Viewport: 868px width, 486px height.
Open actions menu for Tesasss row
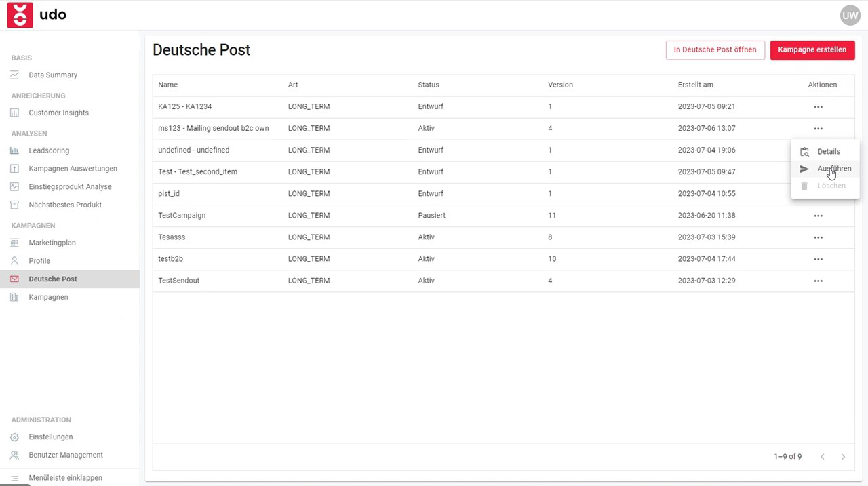coord(818,237)
